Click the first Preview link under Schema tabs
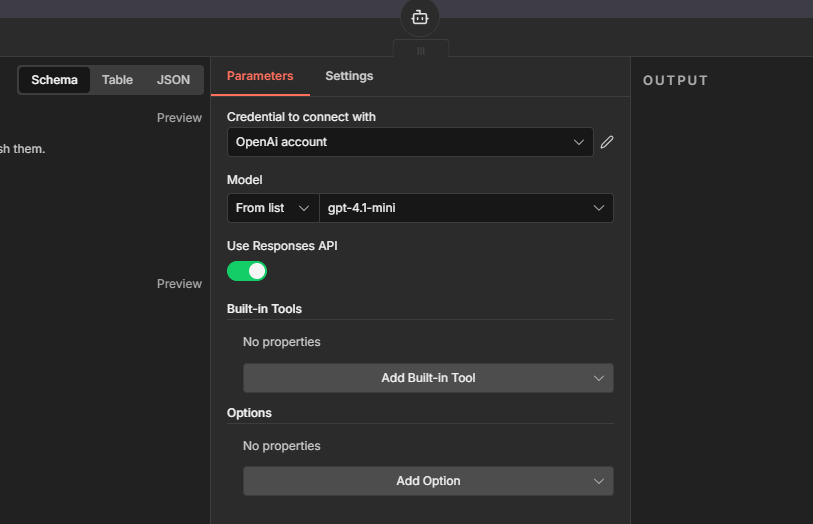This screenshot has width=813, height=524. click(179, 118)
